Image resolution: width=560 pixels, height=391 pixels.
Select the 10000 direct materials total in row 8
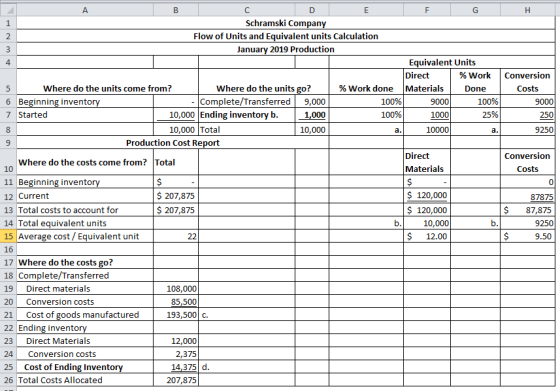(427, 130)
